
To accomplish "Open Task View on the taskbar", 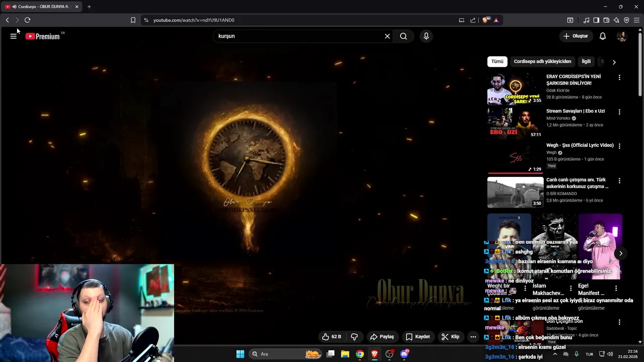I will (331, 354).
